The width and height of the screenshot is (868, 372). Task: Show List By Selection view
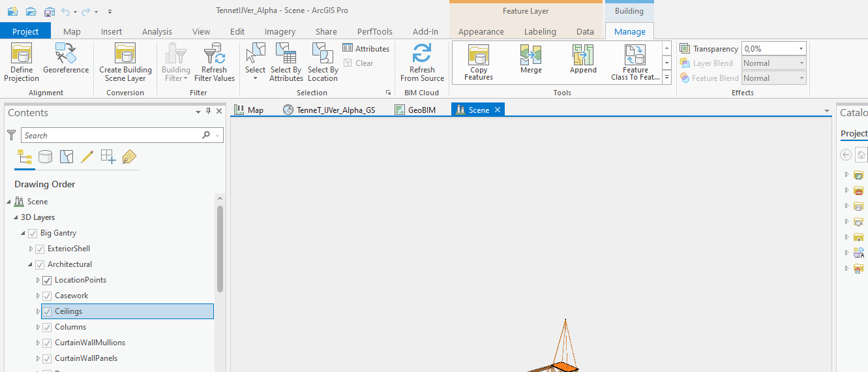[x=67, y=157]
